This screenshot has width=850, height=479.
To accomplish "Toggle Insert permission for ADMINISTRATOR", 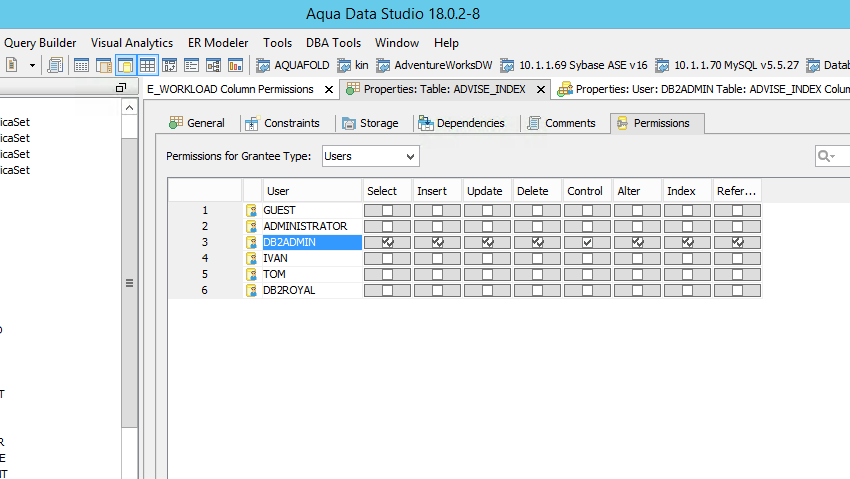I will click(x=437, y=226).
